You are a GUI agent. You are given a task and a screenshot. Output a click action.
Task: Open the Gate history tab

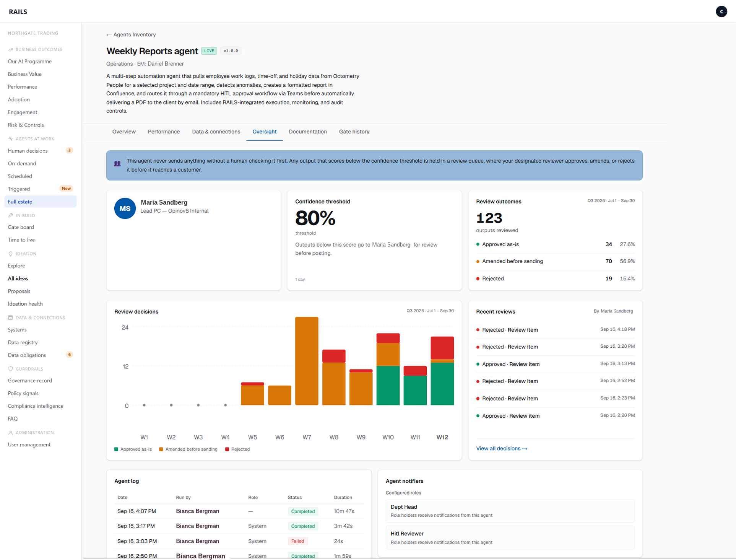click(354, 132)
